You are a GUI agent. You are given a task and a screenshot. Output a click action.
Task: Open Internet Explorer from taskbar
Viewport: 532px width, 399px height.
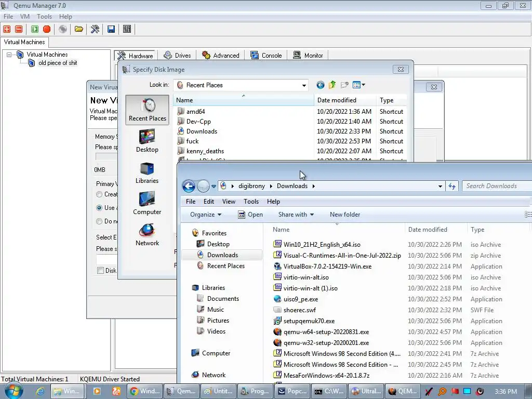point(41,391)
